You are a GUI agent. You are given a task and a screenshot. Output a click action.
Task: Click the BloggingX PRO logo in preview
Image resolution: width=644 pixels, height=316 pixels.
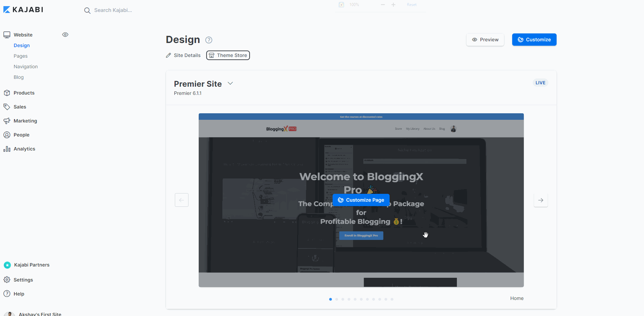[x=281, y=129]
